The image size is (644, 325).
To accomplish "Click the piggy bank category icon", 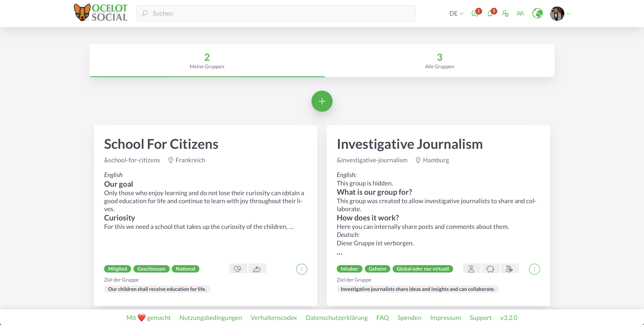I will point(490,269).
